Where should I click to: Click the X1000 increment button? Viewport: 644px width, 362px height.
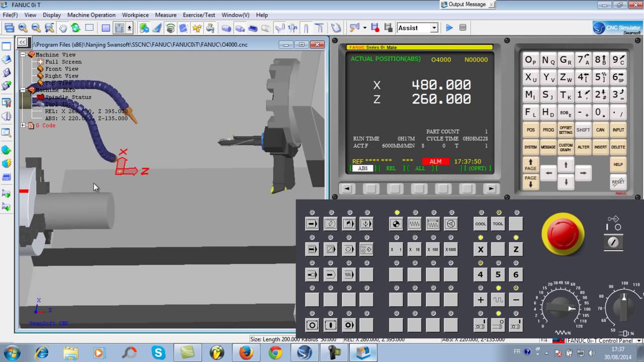(x=451, y=249)
